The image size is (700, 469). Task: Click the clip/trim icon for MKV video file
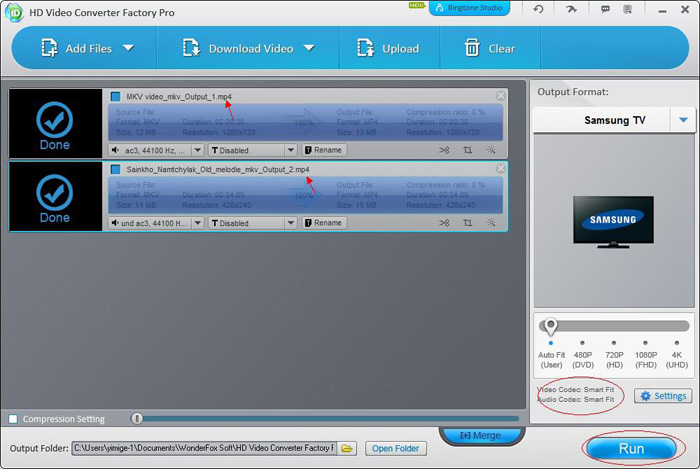coord(444,150)
